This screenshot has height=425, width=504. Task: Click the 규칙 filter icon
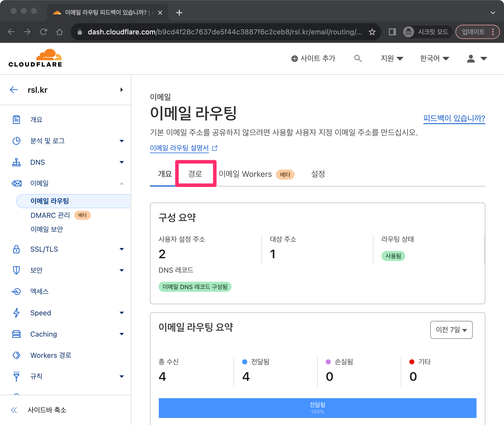[16, 376]
